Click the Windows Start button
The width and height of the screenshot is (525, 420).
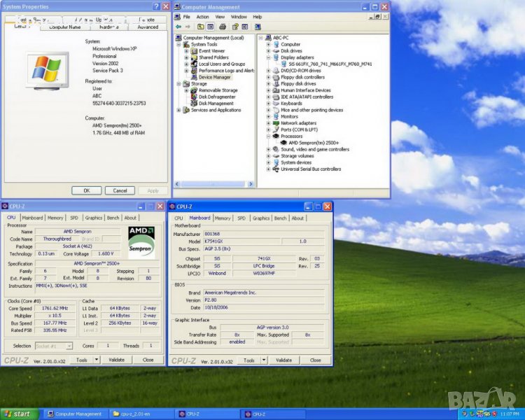19,414
